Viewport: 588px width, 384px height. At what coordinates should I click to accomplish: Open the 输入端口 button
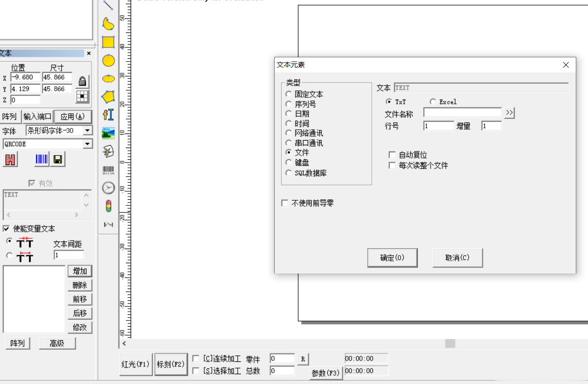[x=38, y=117]
